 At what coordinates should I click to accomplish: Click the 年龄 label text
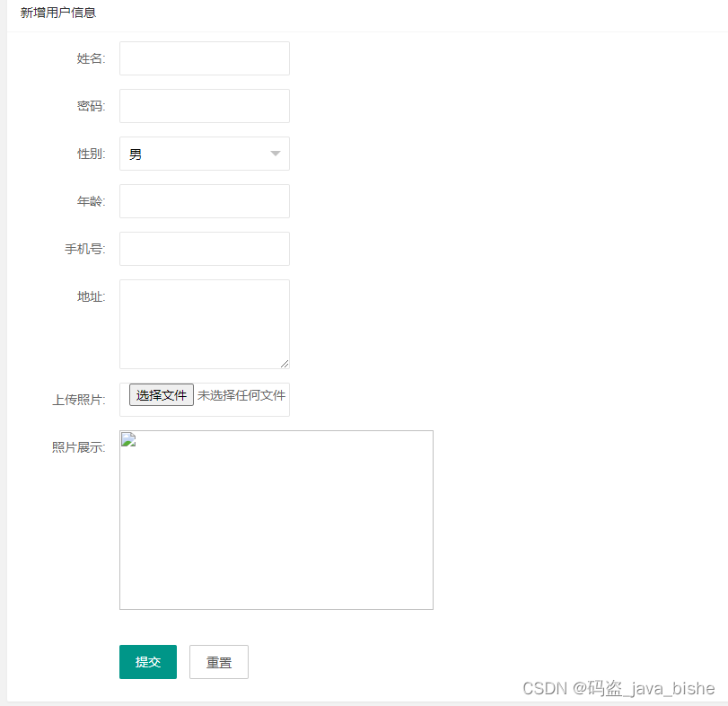(91, 201)
